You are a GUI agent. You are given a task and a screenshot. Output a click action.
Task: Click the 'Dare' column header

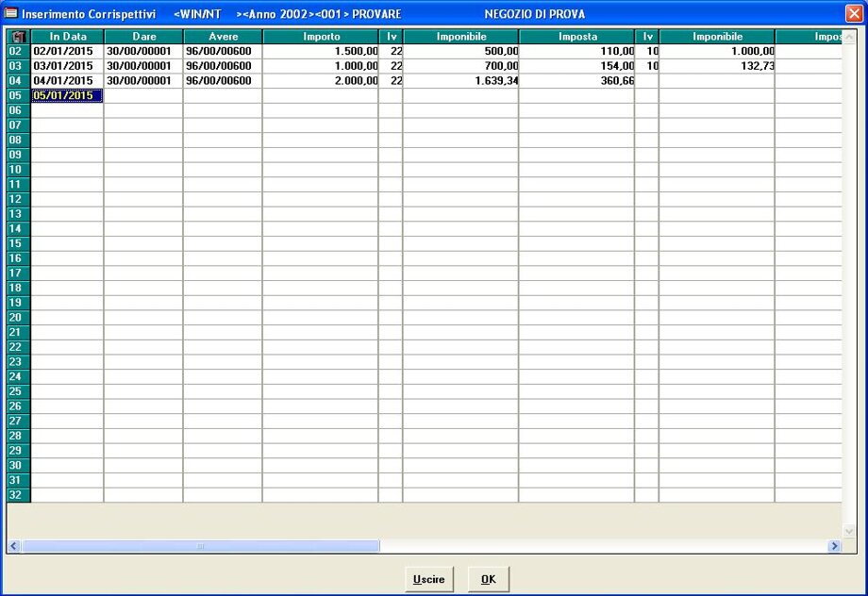point(143,36)
